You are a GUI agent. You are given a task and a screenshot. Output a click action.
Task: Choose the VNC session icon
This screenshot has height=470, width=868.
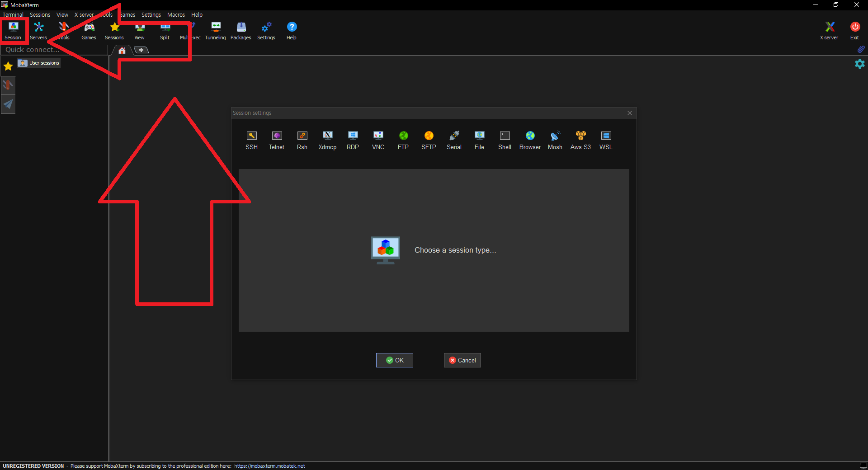pos(378,141)
